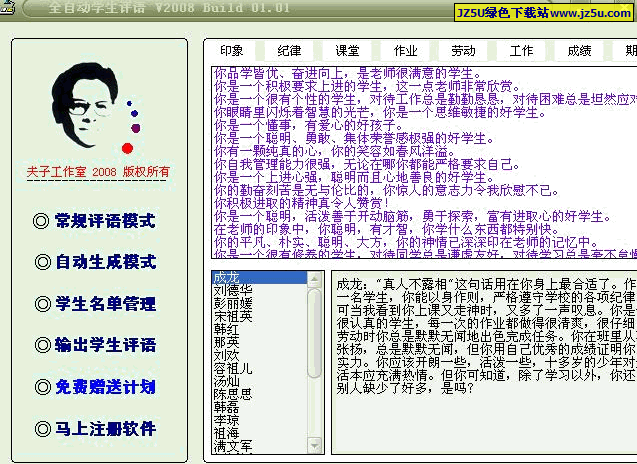Click the ◎ bullet icon beside 免费赠送计划
Image resolution: width=637 pixels, height=464 pixels.
[x=41, y=387]
